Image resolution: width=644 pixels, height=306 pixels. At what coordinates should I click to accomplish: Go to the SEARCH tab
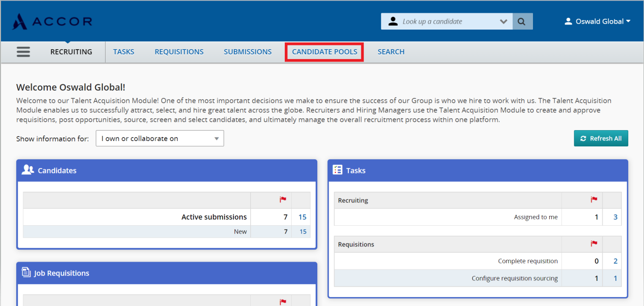(x=391, y=52)
